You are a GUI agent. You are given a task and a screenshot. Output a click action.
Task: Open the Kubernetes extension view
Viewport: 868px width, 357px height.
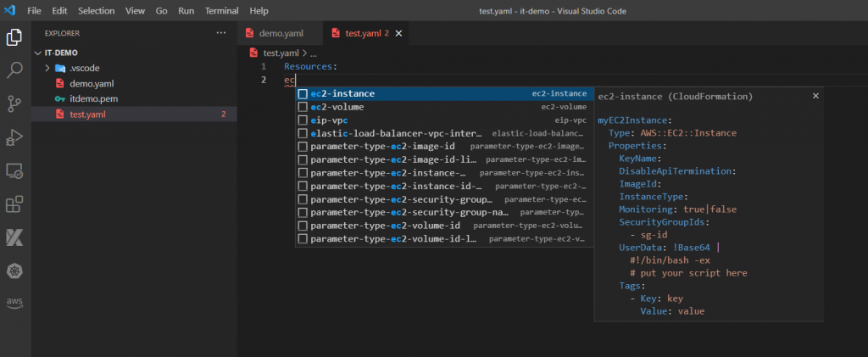(x=14, y=271)
